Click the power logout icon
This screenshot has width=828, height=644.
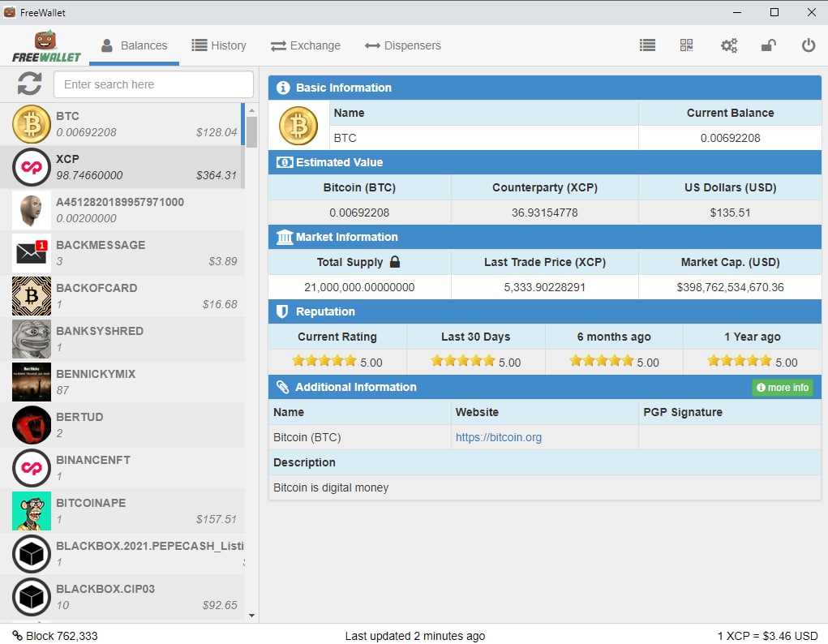click(x=809, y=45)
